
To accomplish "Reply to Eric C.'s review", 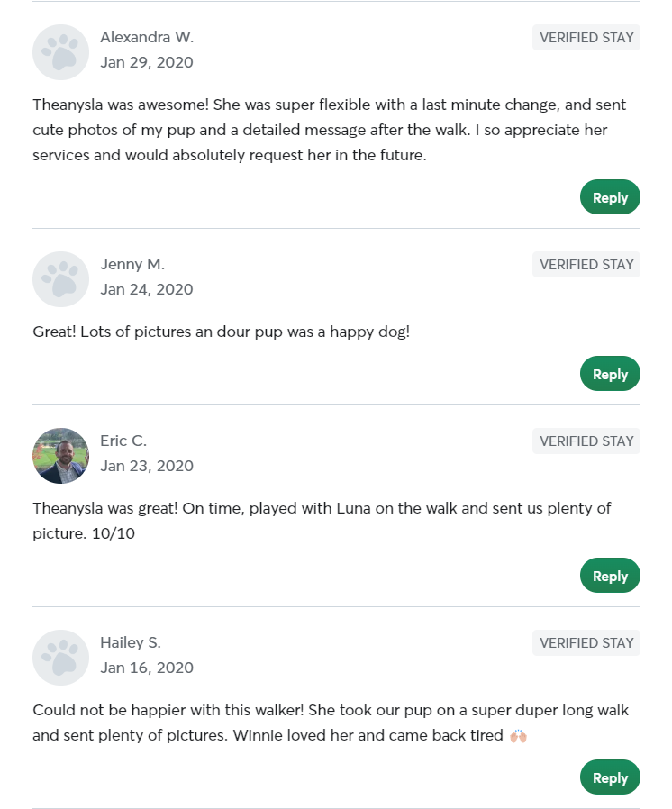I will point(610,575).
